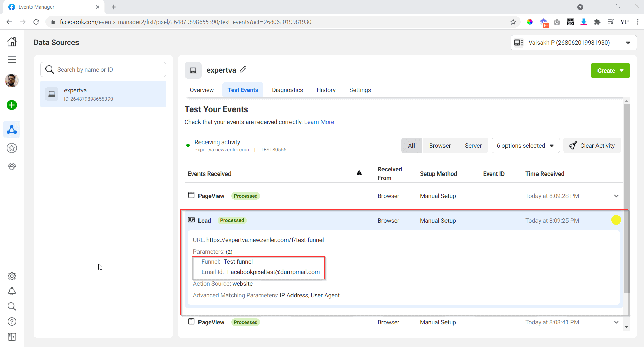The height and width of the screenshot is (347, 644).
Task: Open the notifications bell icon
Action: [12, 291]
